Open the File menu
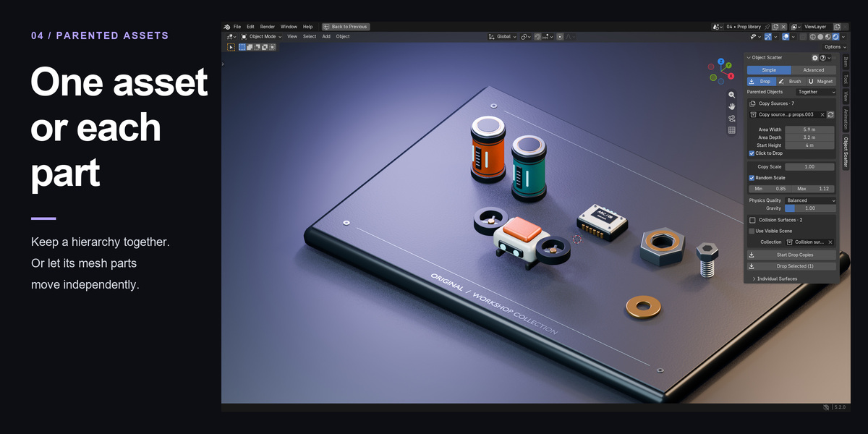Viewport: 868px width, 434px height. 237,27
